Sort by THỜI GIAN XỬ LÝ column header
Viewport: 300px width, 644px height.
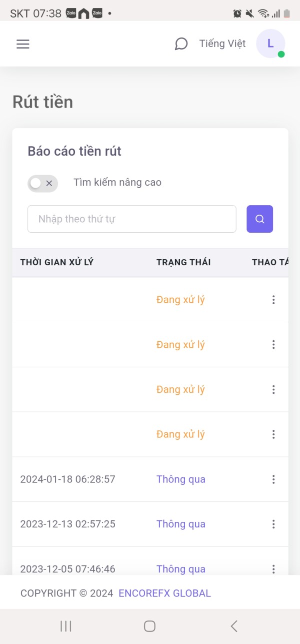point(57,262)
